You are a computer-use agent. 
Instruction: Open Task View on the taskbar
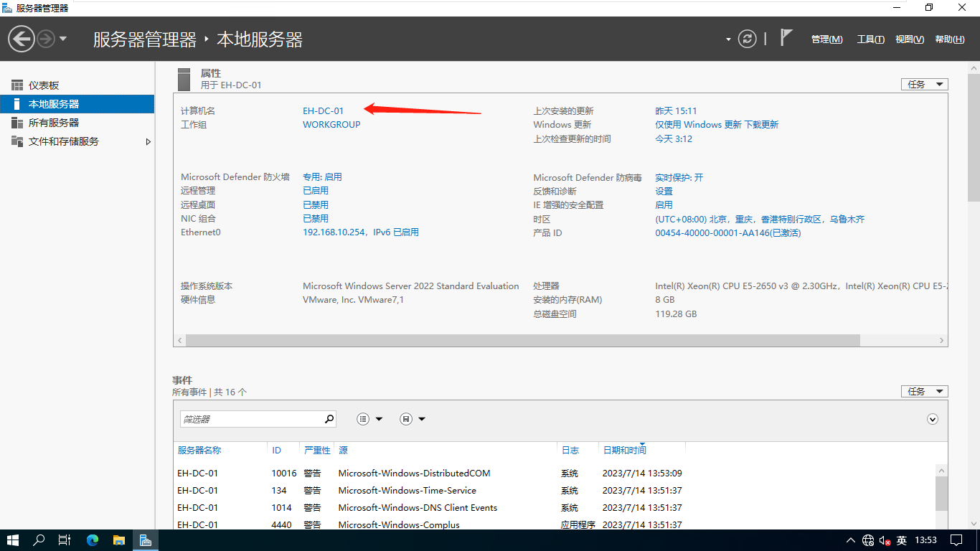pos(65,540)
